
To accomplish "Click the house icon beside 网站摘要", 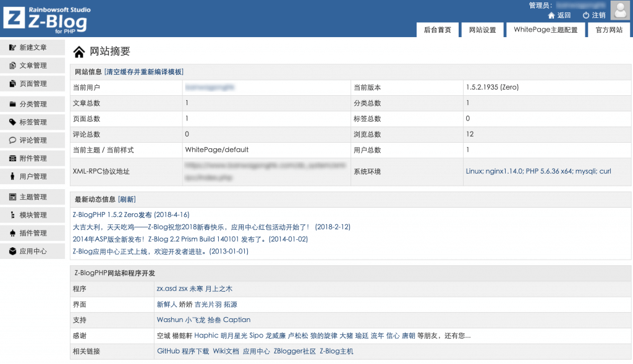I will [79, 52].
